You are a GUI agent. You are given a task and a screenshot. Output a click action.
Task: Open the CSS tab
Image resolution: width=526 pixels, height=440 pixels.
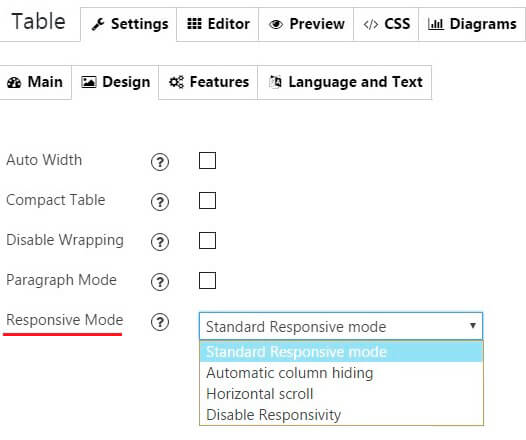coord(386,24)
